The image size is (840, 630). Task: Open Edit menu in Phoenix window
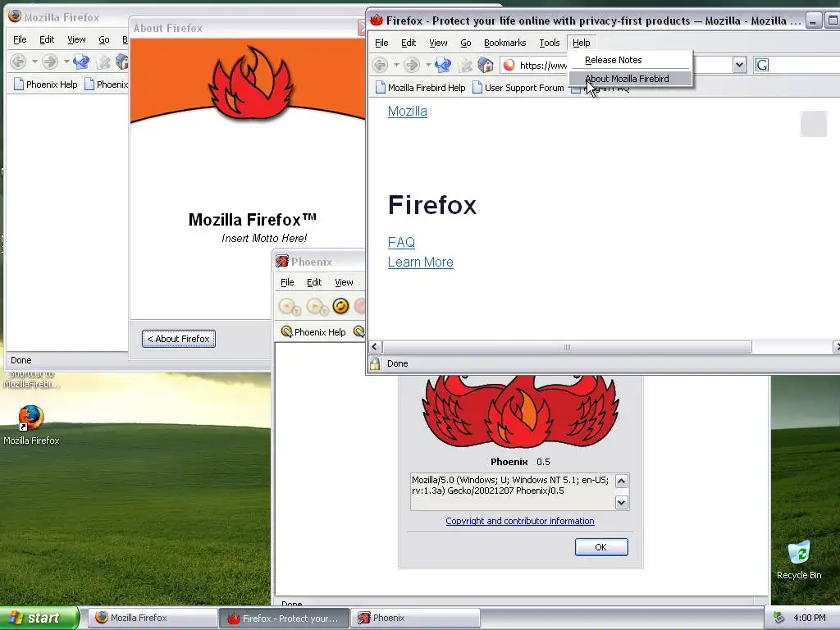(314, 282)
